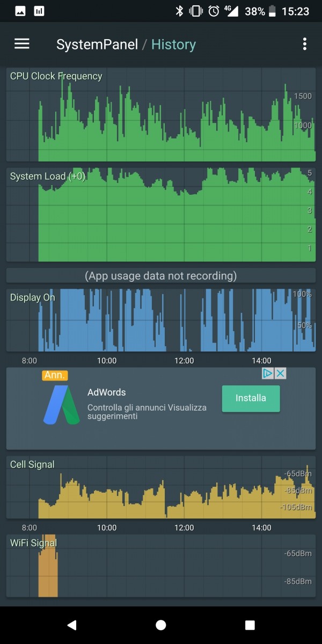
Task: Tap the Cell Signal graph
Action: (161, 487)
